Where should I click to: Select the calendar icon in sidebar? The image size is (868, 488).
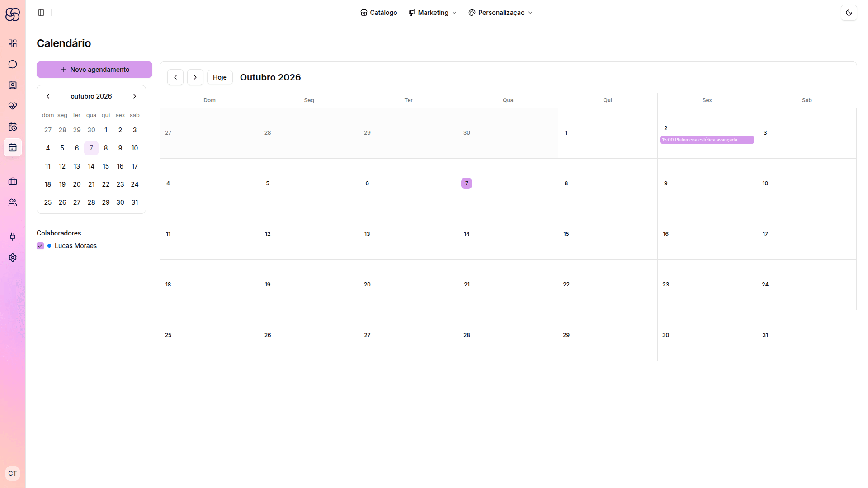(x=13, y=147)
